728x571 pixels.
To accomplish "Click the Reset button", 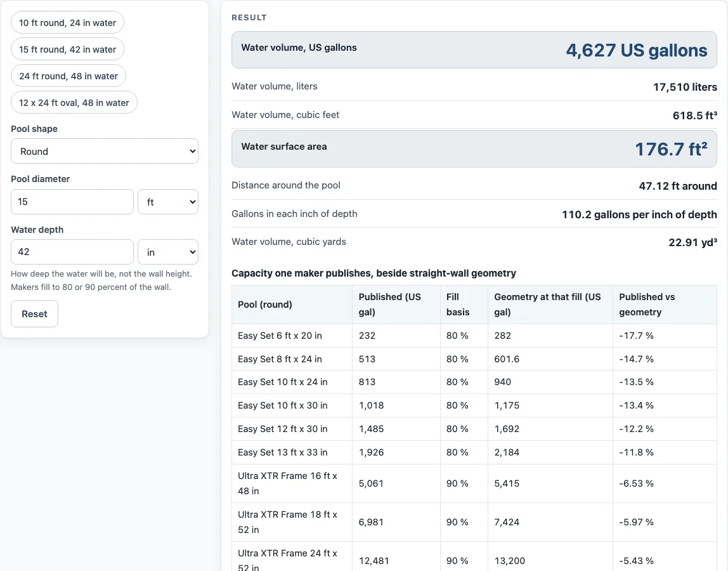I will (34, 313).
